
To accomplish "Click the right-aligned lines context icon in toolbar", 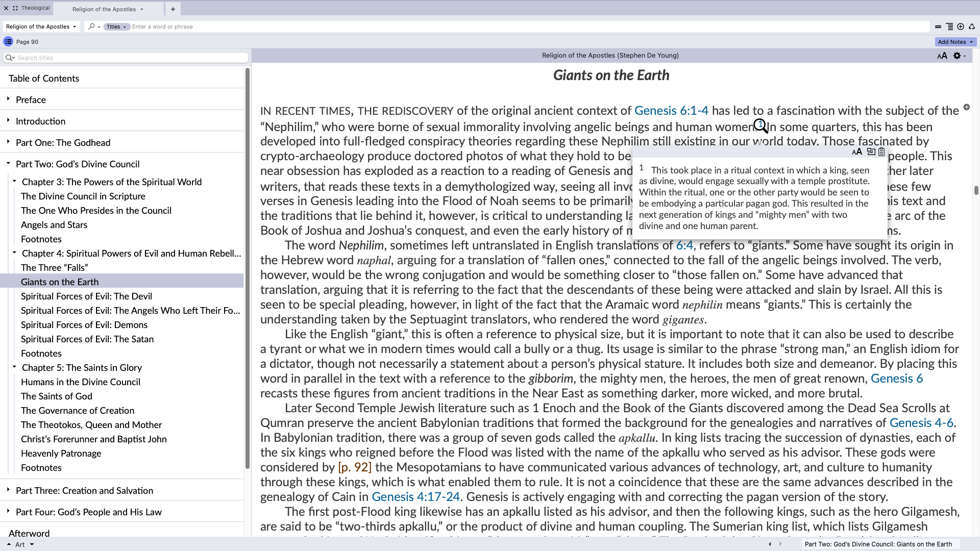I will click(x=949, y=27).
